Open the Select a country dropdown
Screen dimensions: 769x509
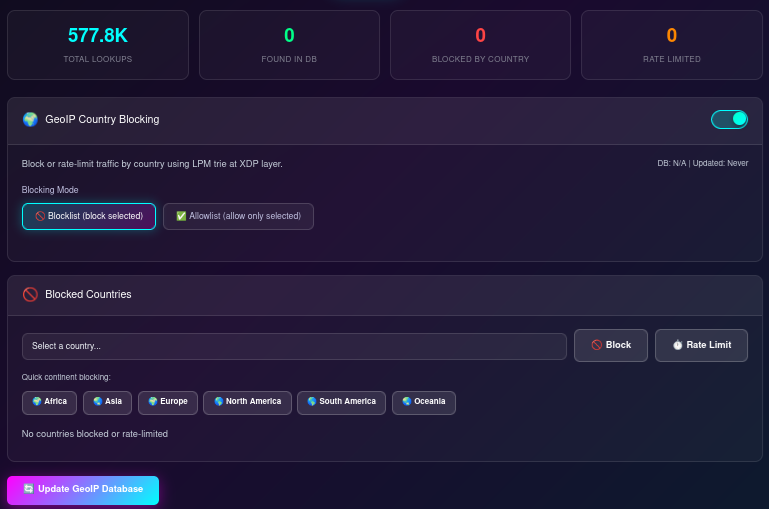[x=294, y=346]
